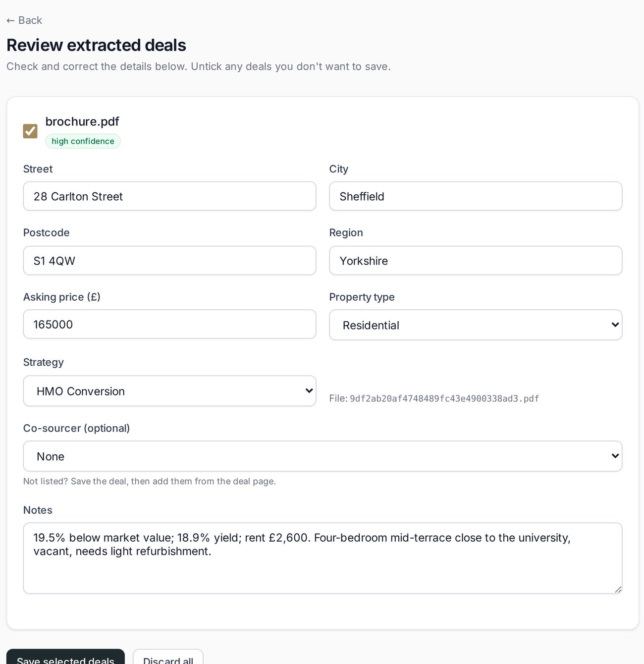The width and height of the screenshot is (644, 664).
Task: Edit the Street field with 28 Carlton Street
Action: click(x=169, y=196)
